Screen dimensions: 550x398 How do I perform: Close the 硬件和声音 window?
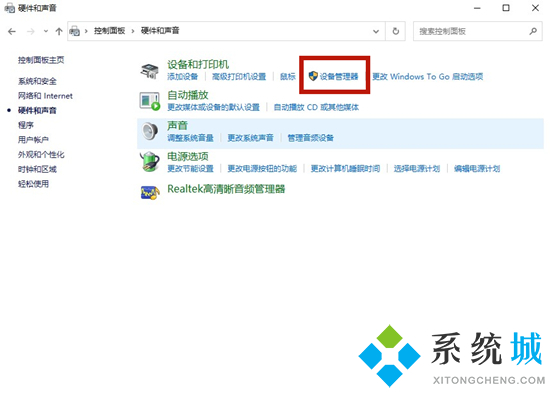pos(535,8)
